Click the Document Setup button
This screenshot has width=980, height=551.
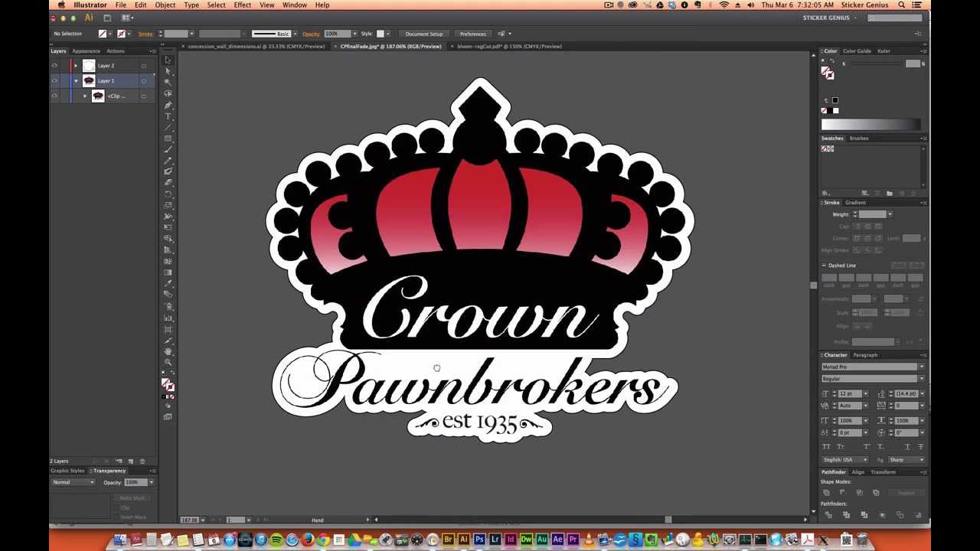coord(424,34)
